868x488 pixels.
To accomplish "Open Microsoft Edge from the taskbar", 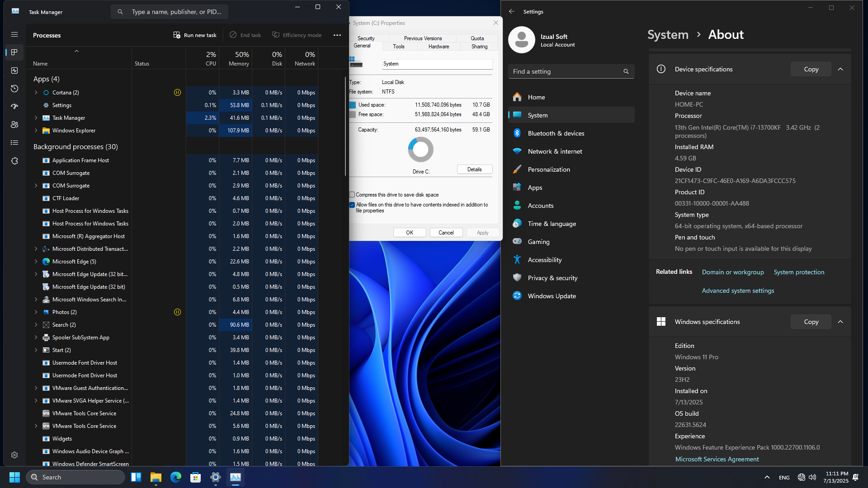I will [x=176, y=477].
